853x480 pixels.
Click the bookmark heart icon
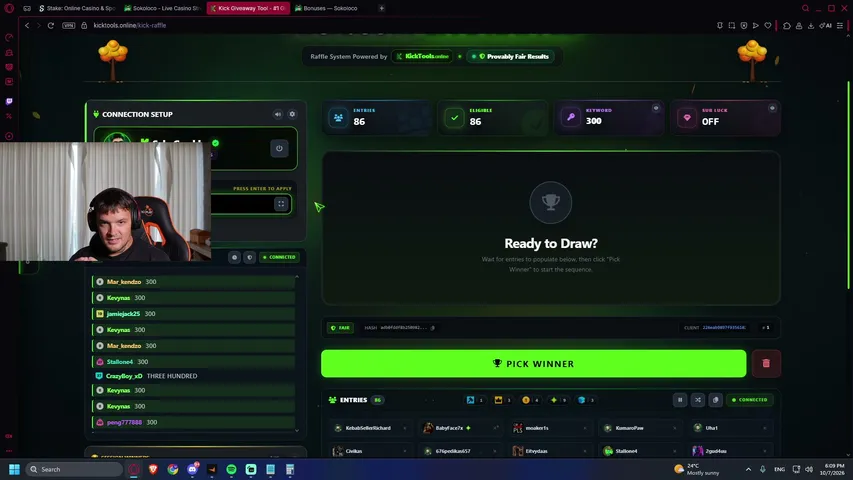coord(768,26)
